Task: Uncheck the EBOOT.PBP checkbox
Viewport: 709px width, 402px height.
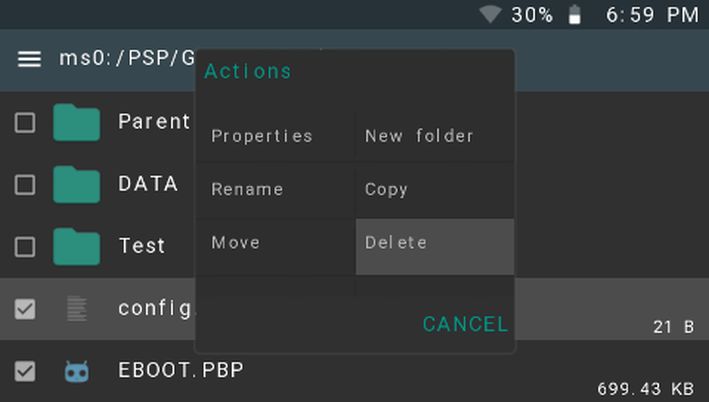Action: point(25,371)
